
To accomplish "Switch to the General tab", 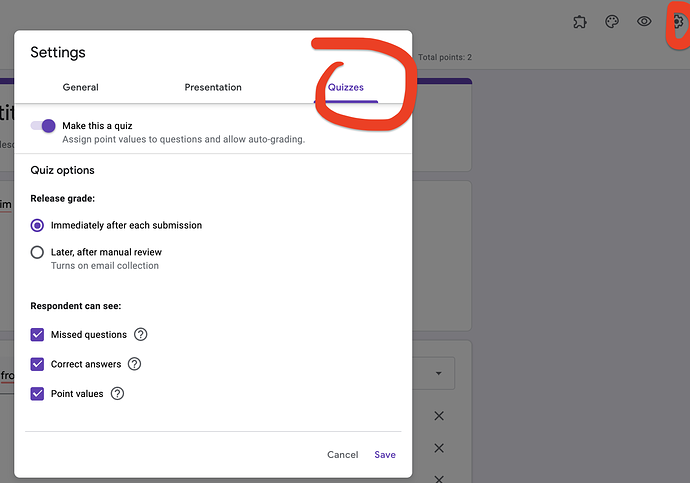I will 80,87.
